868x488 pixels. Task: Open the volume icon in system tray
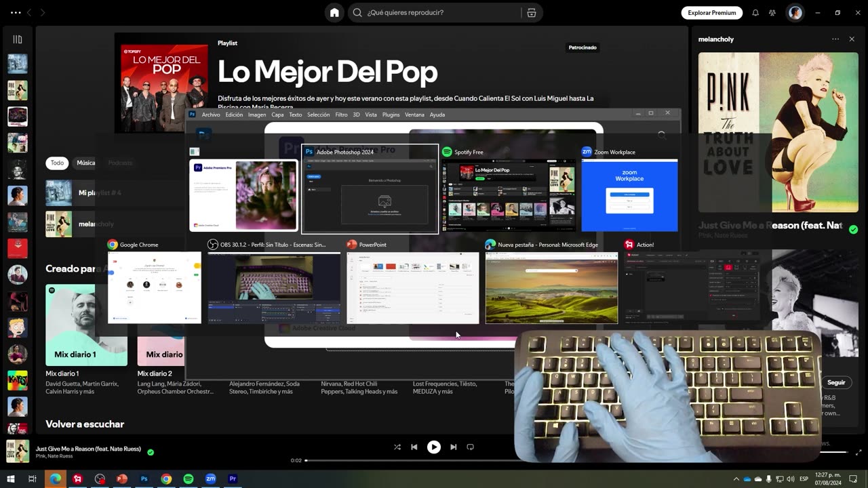(790, 479)
